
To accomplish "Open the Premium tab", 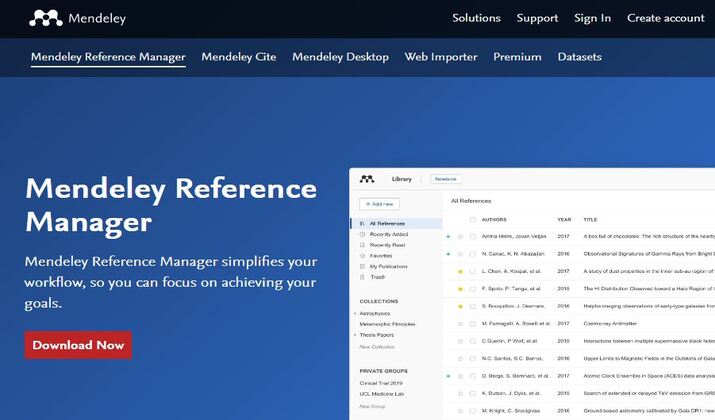I will click(x=517, y=57).
